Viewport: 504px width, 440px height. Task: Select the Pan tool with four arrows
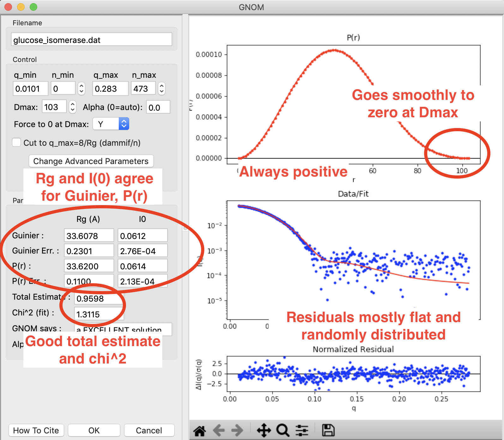point(264,431)
